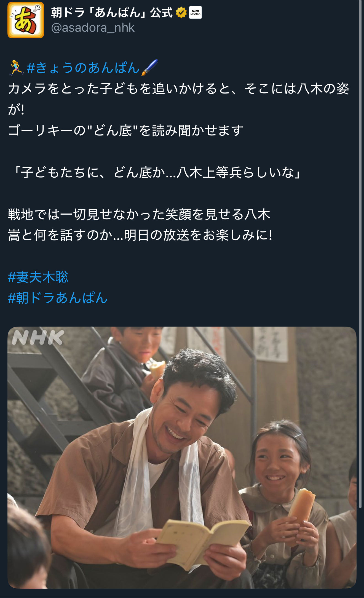Click the line 嵩と何を話すのか…明日の放送
This screenshot has width=364, height=598.
pos(140,235)
